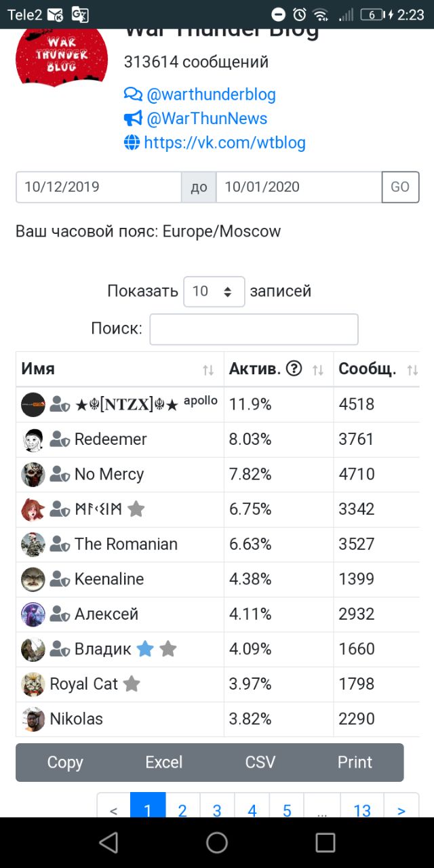This screenshot has width=434, height=868.
Task: Sort the table by Сообщ. column
Action: pyautogui.click(x=412, y=370)
